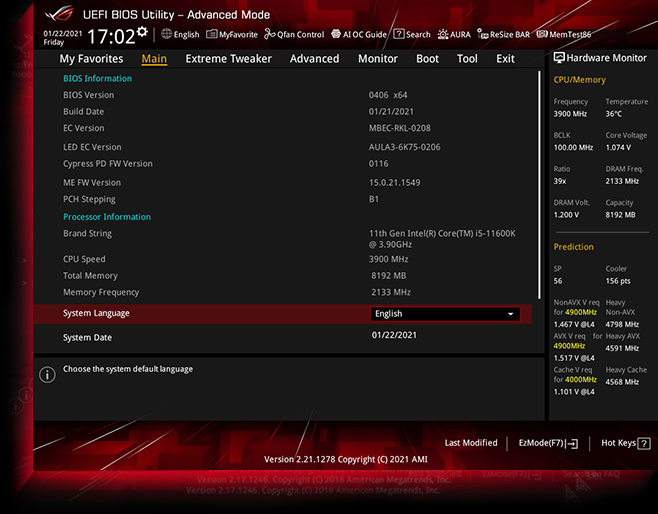Open the System Language dropdown

pyautogui.click(x=445, y=314)
